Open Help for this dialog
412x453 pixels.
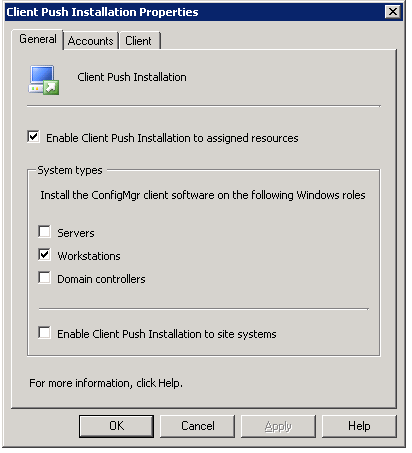coord(359,426)
